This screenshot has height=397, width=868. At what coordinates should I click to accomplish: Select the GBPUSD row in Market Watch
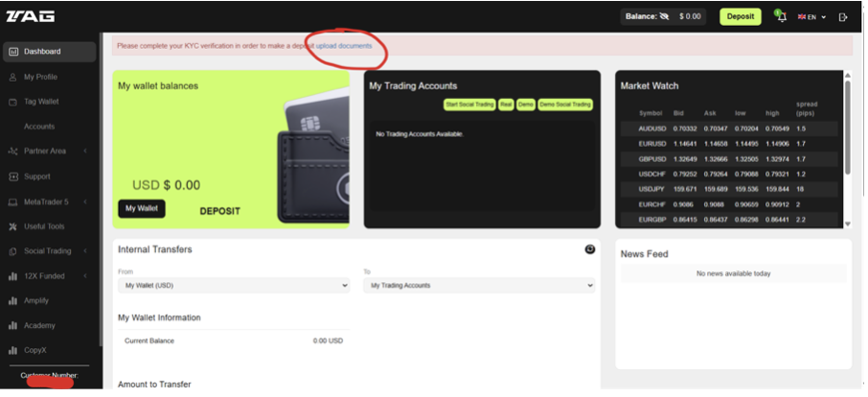coord(729,159)
